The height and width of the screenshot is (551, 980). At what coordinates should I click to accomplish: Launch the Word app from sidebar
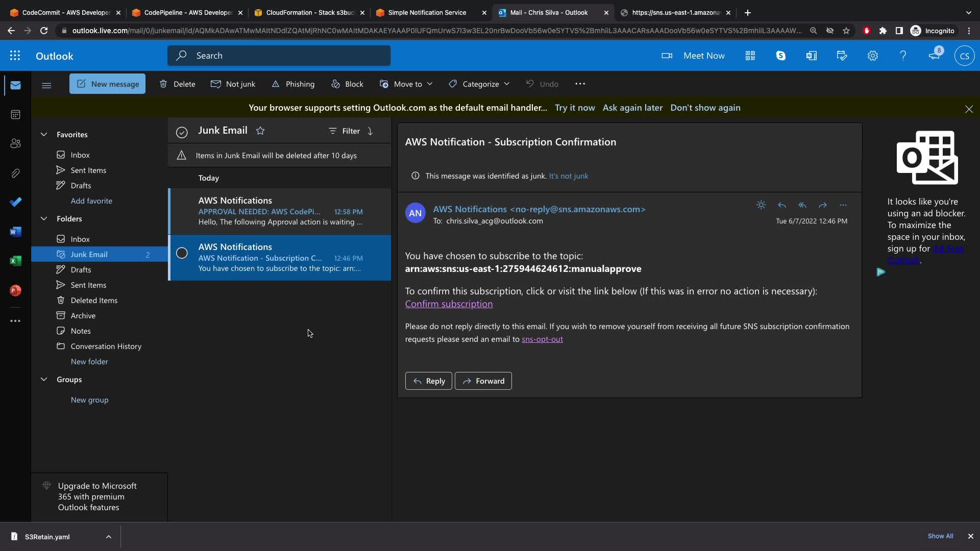(x=15, y=232)
